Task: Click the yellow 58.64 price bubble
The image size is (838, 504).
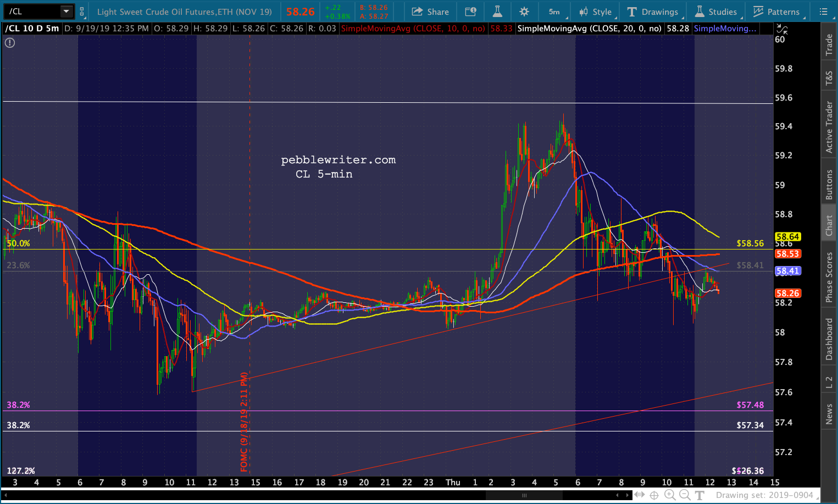Action: click(787, 237)
